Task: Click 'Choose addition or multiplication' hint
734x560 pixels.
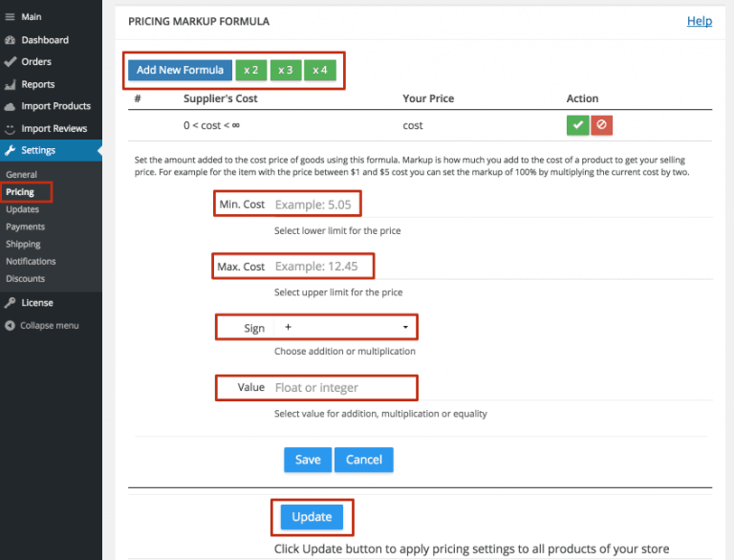Action: click(x=344, y=351)
